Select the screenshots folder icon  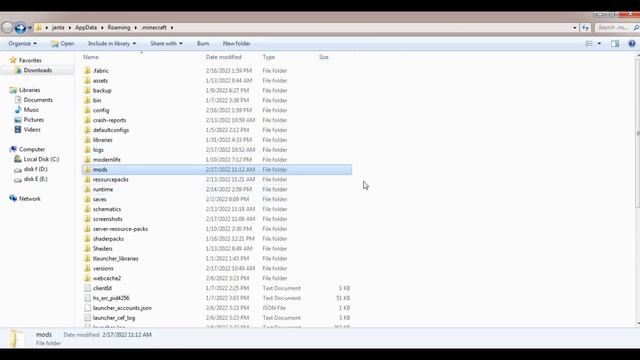tap(87, 219)
